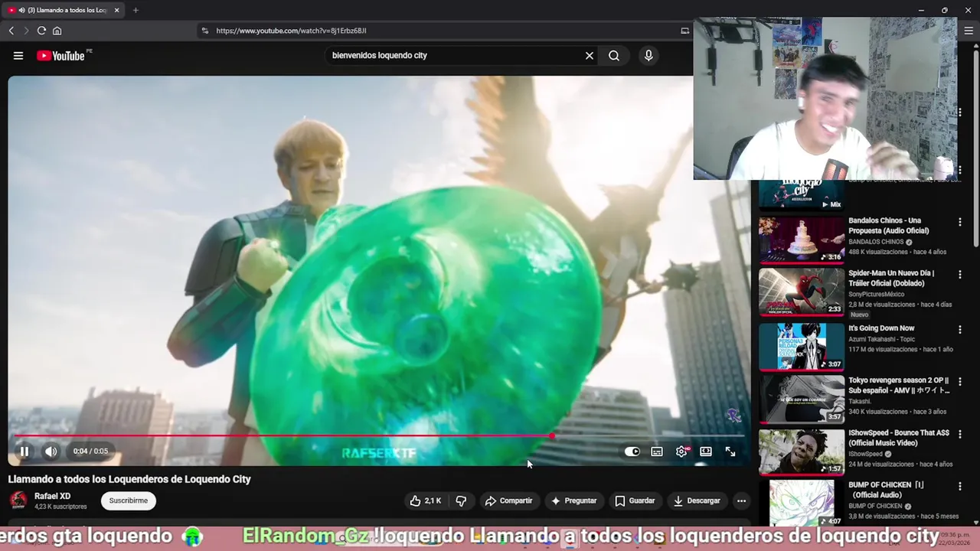Click the SonyPicturesMéxico channel name

click(876, 294)
